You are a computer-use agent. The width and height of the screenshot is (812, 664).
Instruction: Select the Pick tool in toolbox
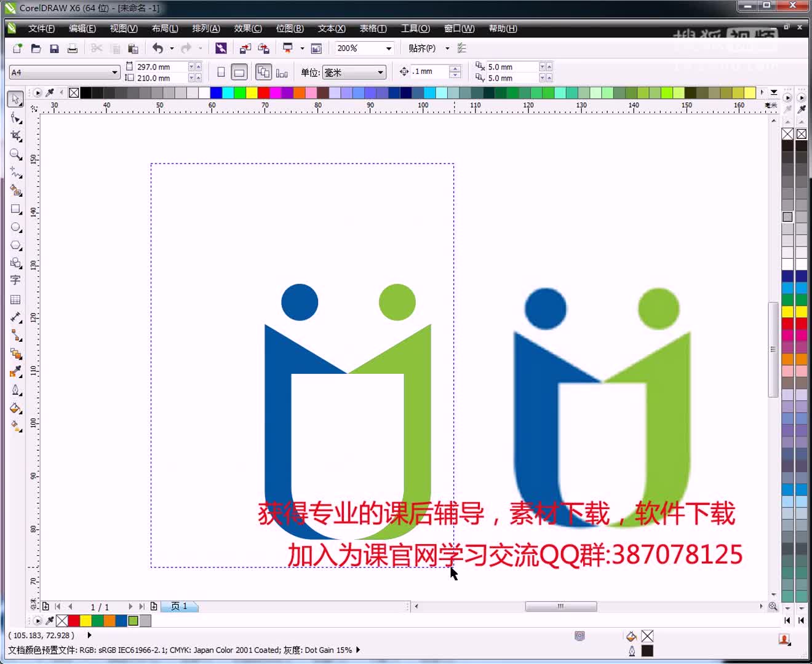(x=15, y=99)
